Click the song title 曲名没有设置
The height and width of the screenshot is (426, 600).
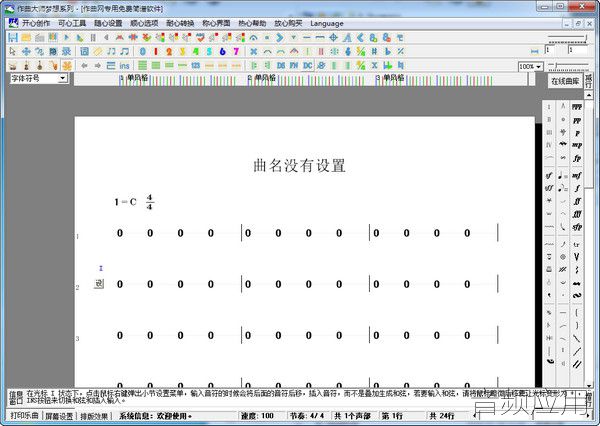[x=299, y=165]
